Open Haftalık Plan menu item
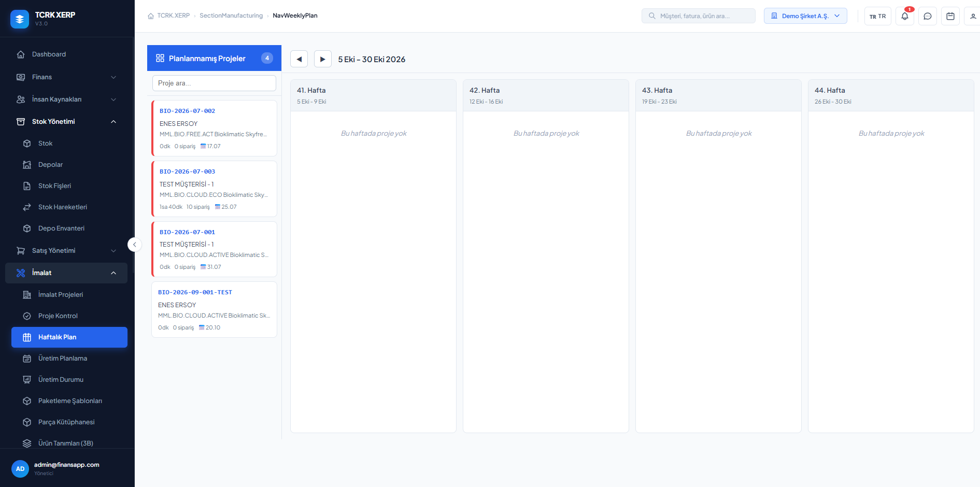The height and width of the screenshot is (487, 980). click(x=69, y=337)
